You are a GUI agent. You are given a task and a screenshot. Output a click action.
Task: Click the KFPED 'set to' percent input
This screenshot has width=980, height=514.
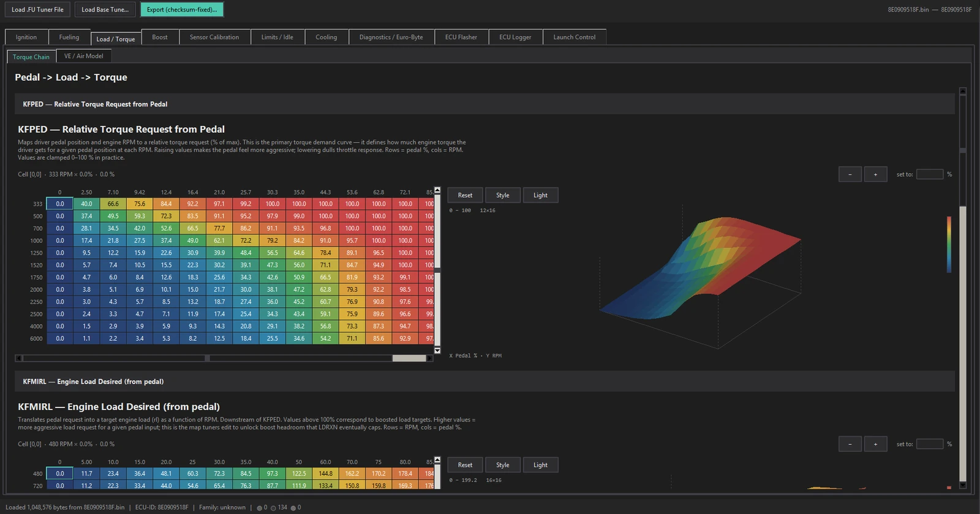coord(930,174)
